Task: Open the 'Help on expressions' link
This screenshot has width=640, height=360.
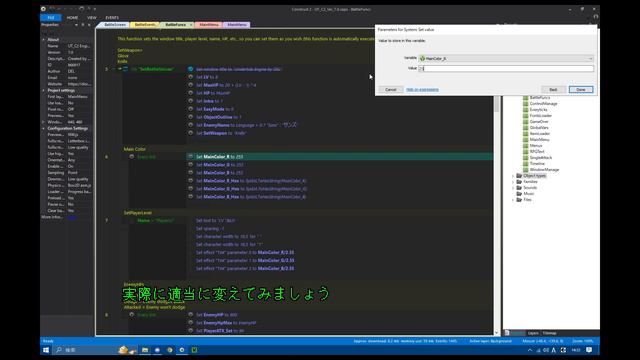Action: (422, 89)
